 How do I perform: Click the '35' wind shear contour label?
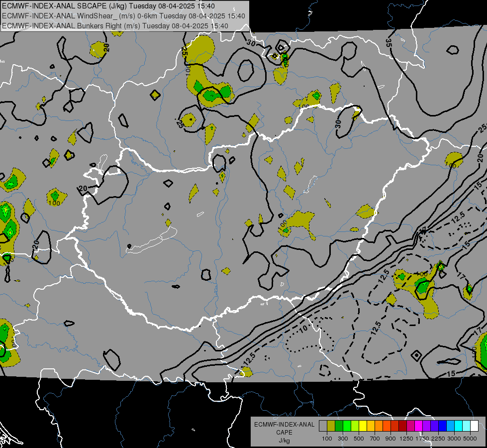(x=389, y=43)
